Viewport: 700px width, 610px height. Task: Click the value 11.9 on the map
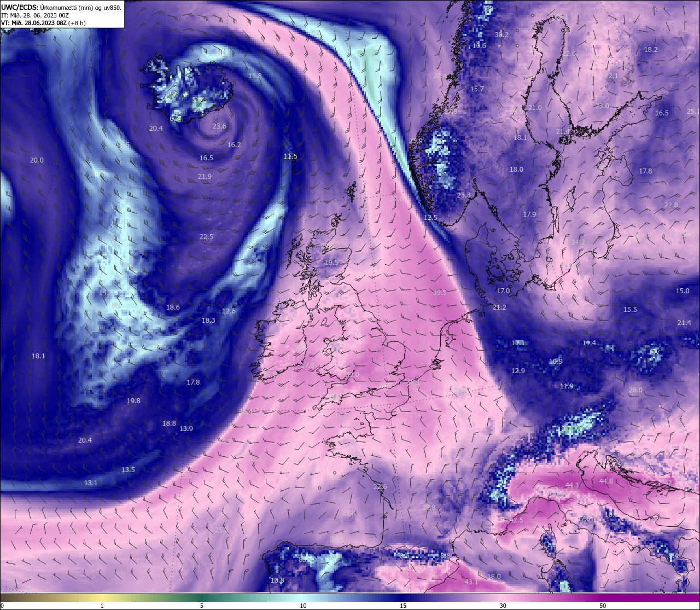[567, 386]
